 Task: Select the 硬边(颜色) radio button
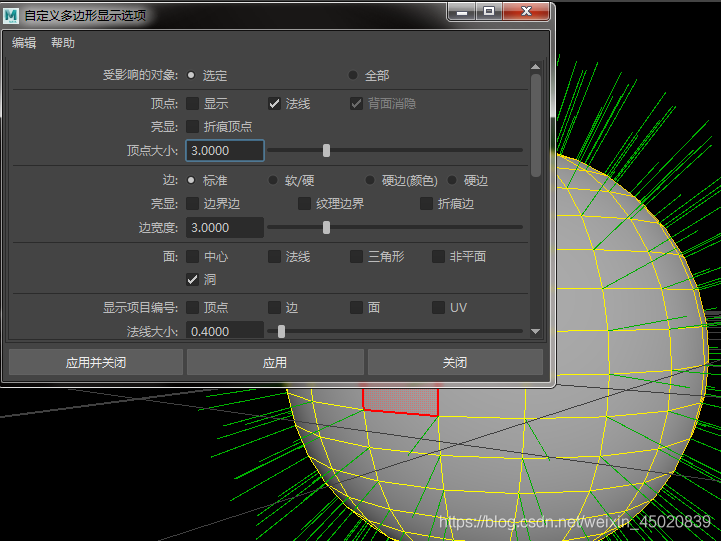(x=370, y=180)
